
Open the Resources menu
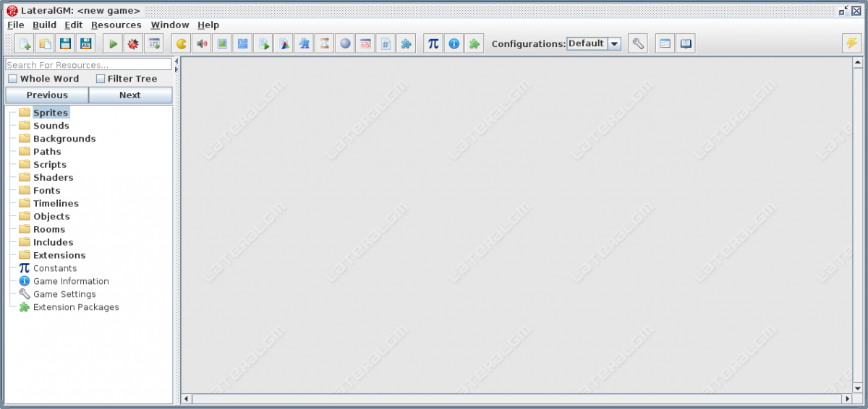[116, 25]
